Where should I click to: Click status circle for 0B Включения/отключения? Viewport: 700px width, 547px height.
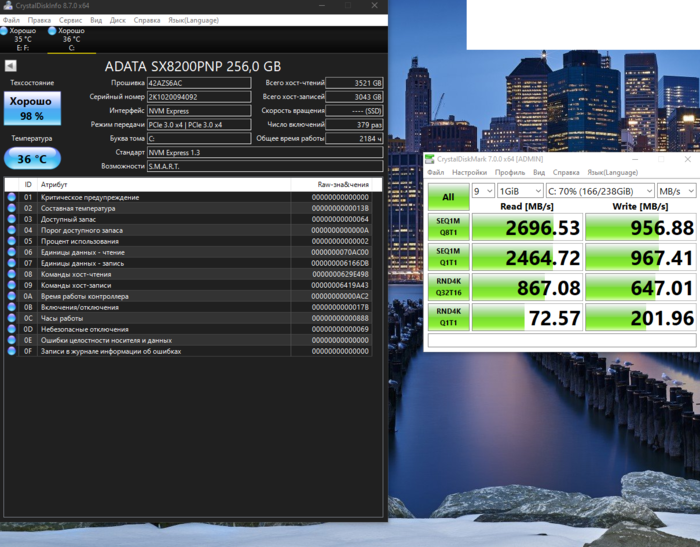click(x=12, y=307)
